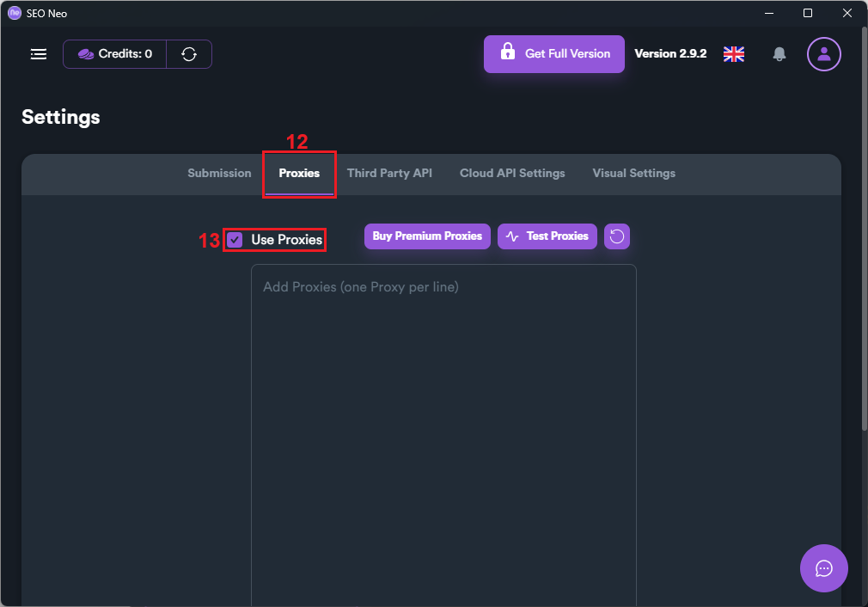
Task: Focus the Add Proxies text area
Action: pos(443,435)
